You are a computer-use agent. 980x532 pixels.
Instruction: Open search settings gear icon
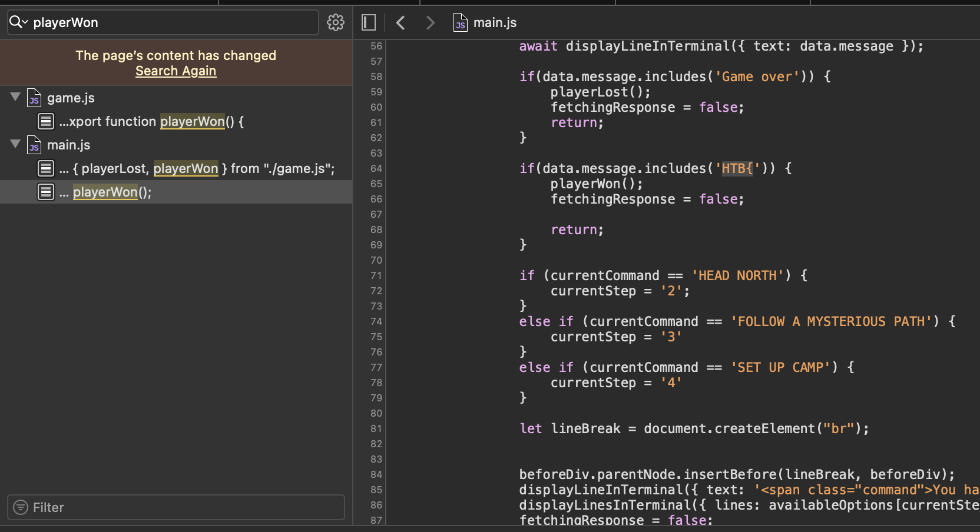click(x=336, y=22)
